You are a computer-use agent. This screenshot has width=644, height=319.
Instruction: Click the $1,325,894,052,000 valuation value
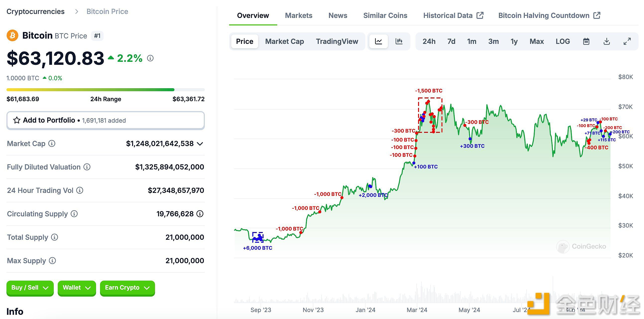tap(169, 167)
